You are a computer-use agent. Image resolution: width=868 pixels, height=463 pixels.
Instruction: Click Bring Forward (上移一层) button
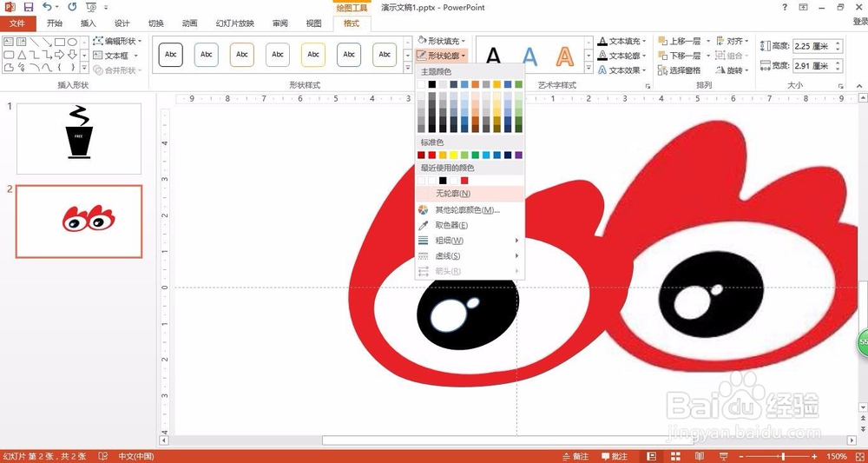coord(680,41)
